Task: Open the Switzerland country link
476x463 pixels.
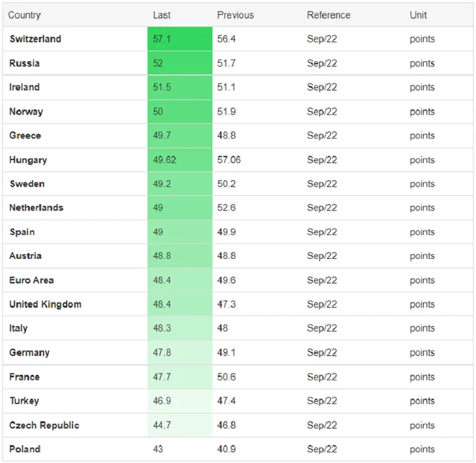Action: coord(35,39)
